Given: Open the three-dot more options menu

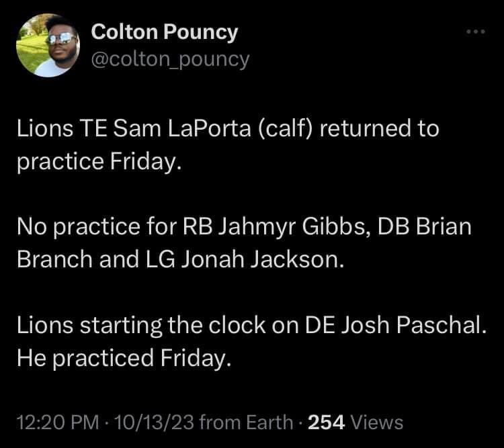Looking at the screenshot, I should 476,32.
